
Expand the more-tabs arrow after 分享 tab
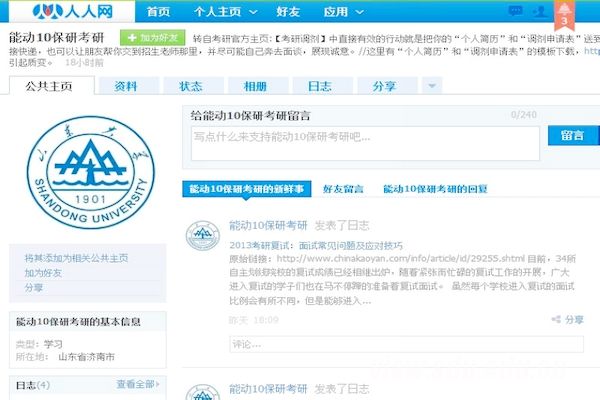pyautogui.click(x=432, y=87)
